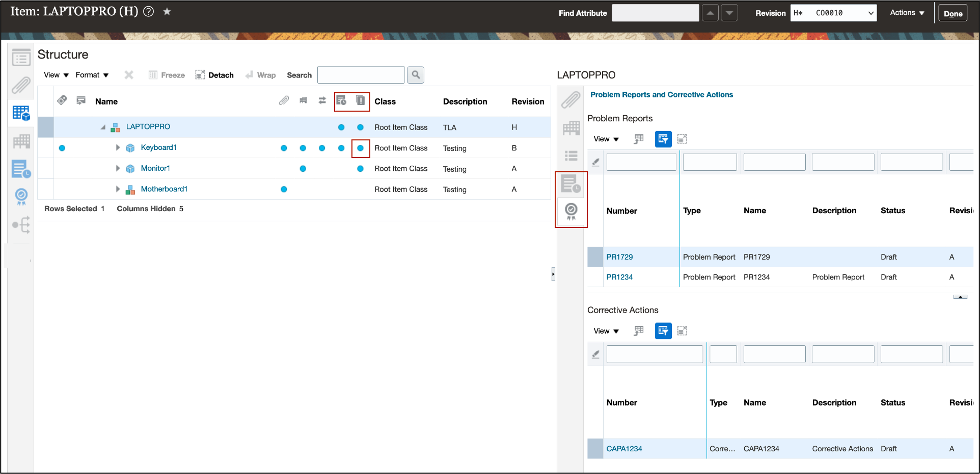Image resolution: width=980 pixels, height=474 pixels.
Task: Open the CAPA1234 corrective action link
Action: point(624,449)
